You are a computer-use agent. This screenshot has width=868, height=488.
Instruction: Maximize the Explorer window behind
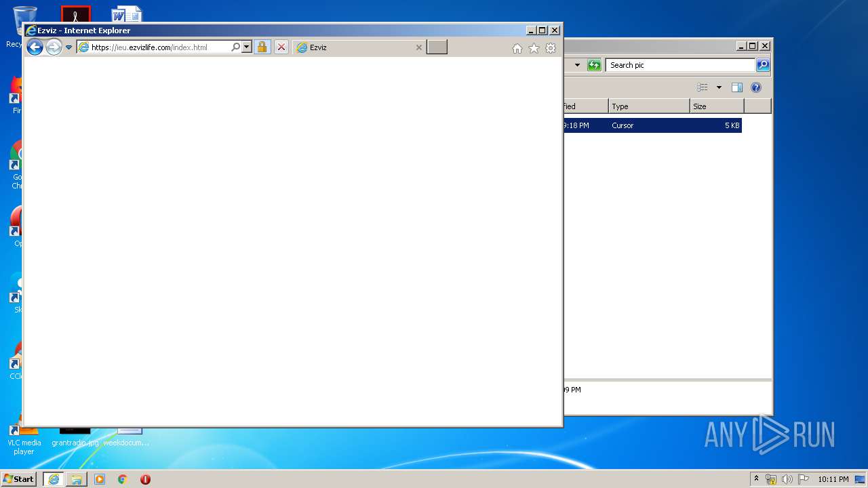point(752,46)
